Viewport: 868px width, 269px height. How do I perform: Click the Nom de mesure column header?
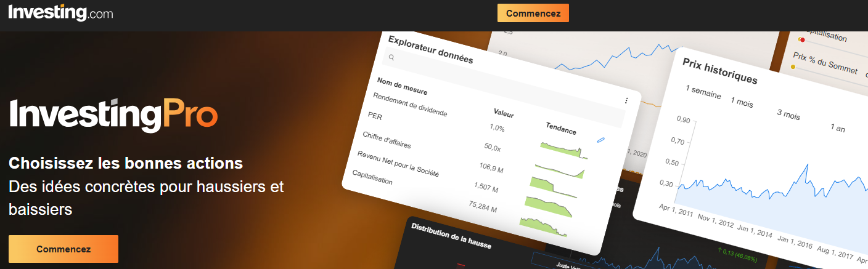point(402,87)
